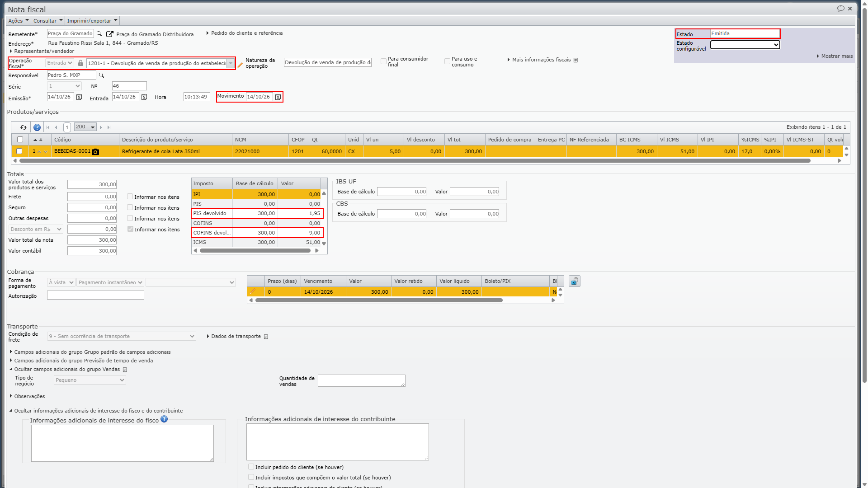Open the Remetente external link icon

pos(109,34)
